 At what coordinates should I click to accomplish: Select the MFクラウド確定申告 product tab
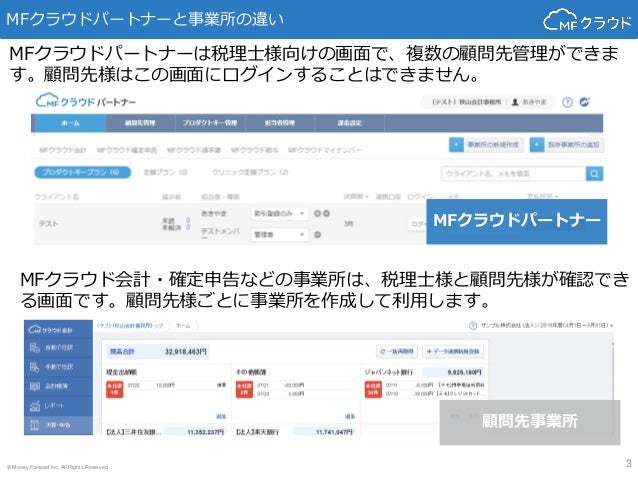[x=127, y=150]
